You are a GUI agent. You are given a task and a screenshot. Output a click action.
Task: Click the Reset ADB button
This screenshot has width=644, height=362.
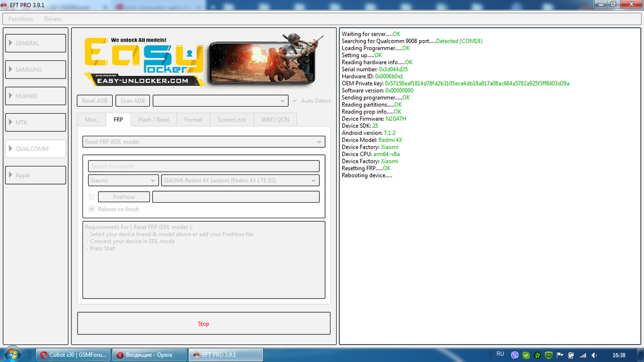click(95, 101)
